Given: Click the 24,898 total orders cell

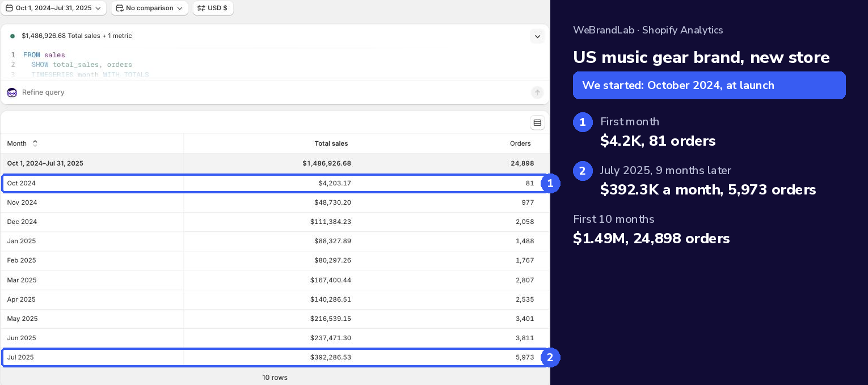Looking at the screenshot, I should point(523,163).
